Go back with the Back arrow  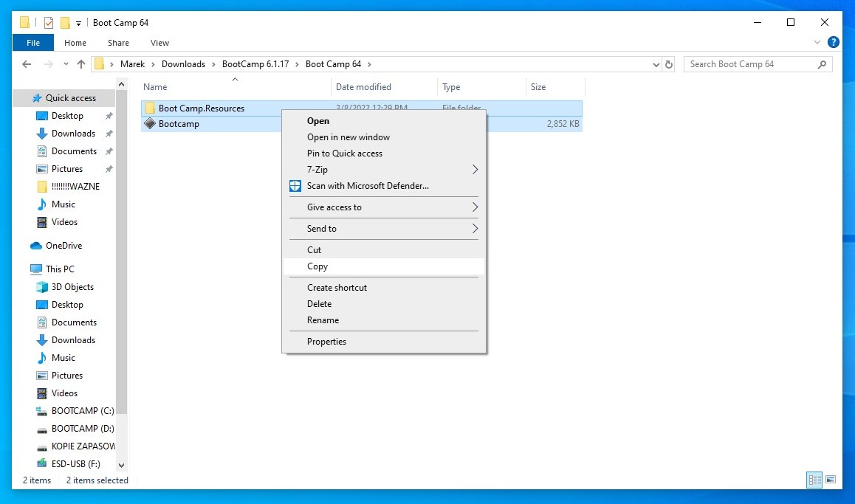click(x=26, y=64)
